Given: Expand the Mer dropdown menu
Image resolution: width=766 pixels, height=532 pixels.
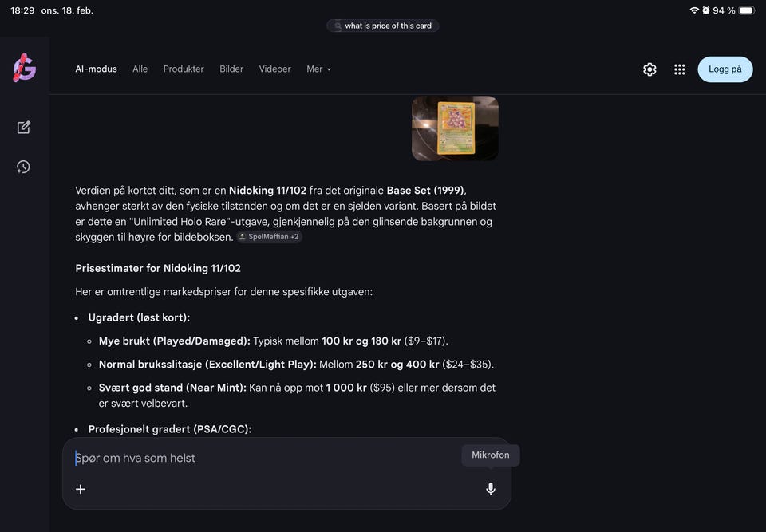Looking at the screenshot, I should (319, 69).
